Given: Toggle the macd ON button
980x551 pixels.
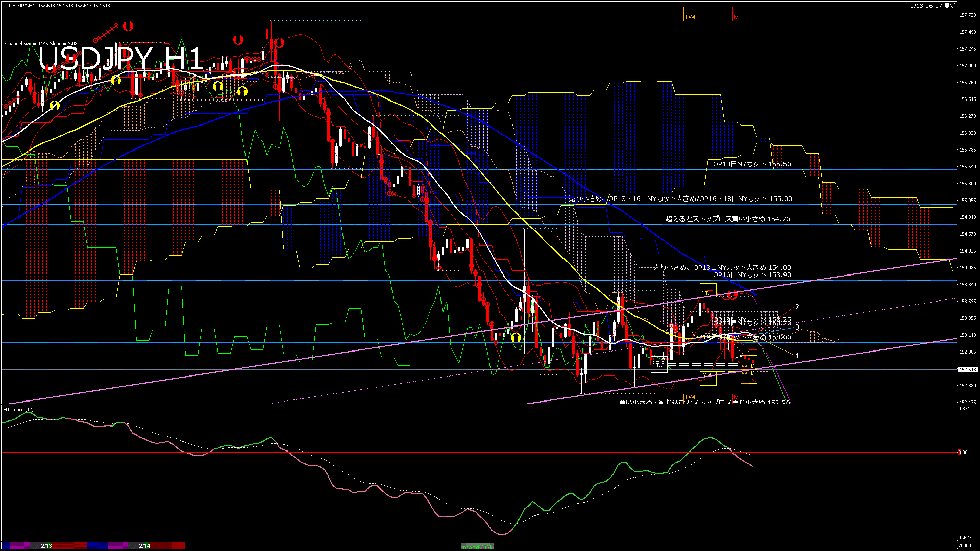Looking at the screenshot, I should 477,546.
